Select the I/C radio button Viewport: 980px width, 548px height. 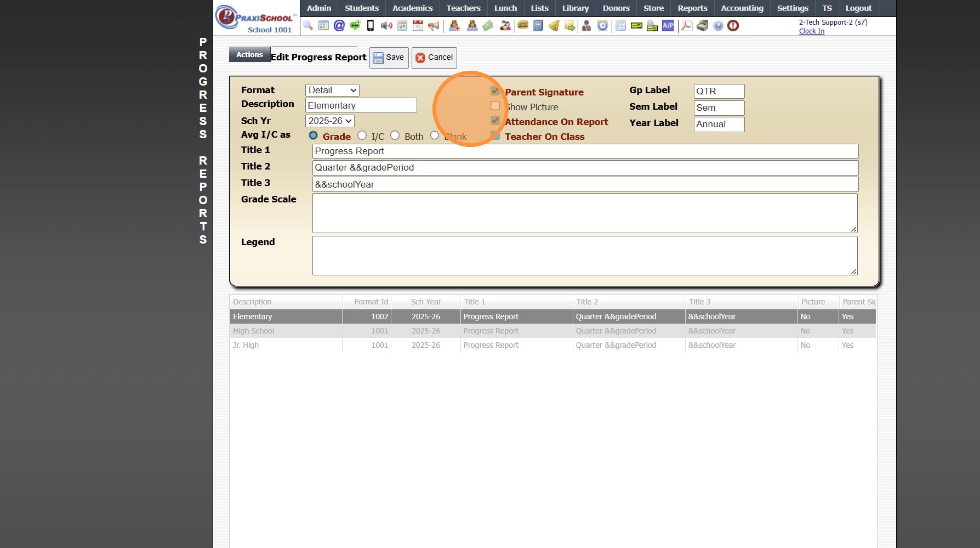click(362, 135)
